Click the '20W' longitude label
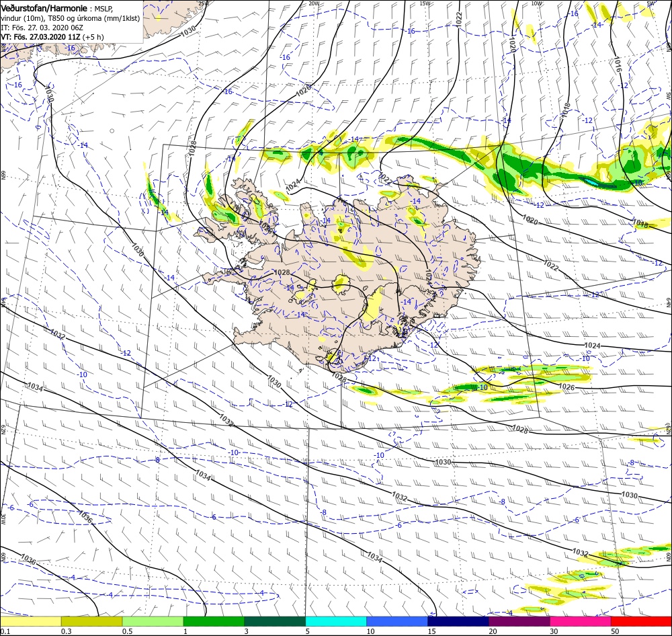The image size is (672, 636). tap(314, 3)
